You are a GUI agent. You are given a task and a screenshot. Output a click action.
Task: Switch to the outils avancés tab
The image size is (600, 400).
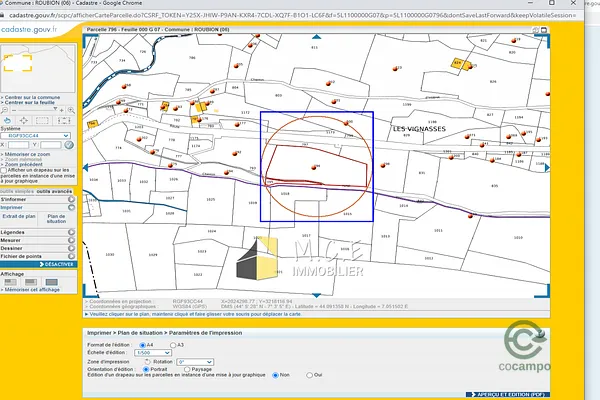(x=54, y=190)
